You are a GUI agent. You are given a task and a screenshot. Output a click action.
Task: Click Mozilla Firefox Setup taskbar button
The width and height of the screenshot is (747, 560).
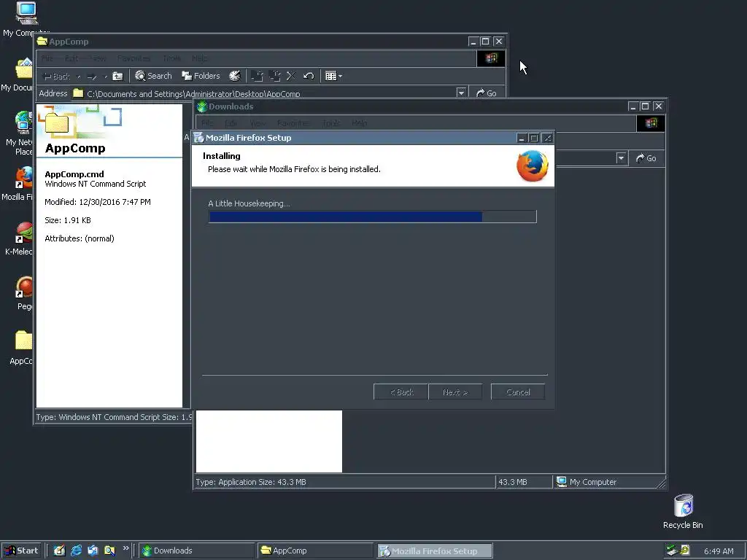coord(435,551)
